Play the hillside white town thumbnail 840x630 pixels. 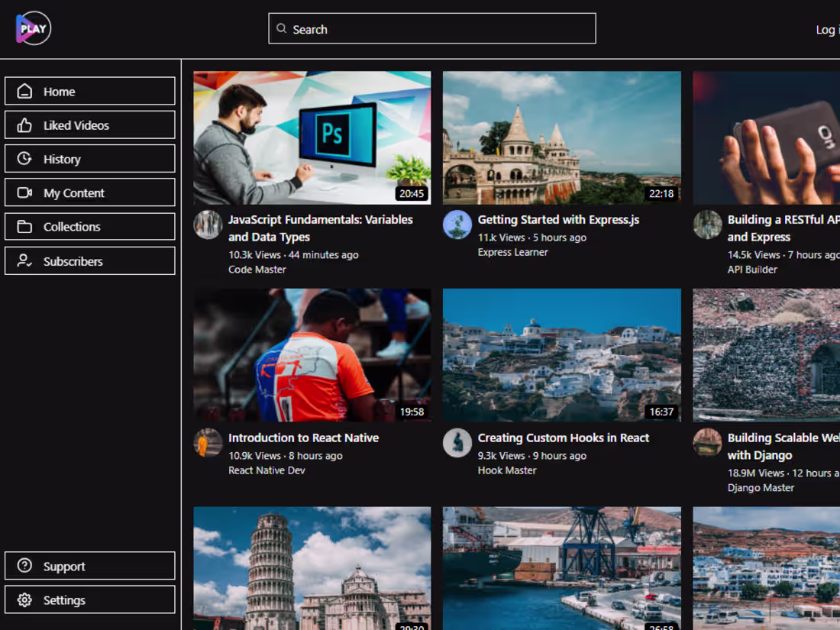pos(766,568)
